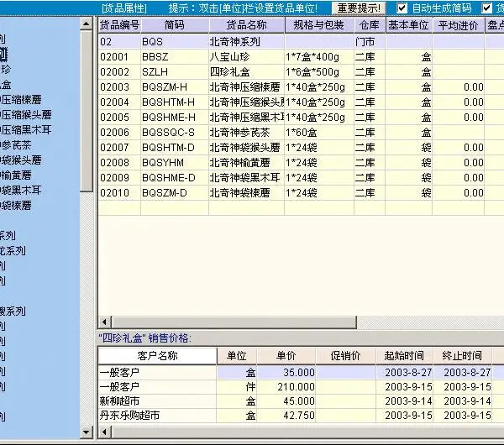Select tree item ending 压缩榛蘑
Image resolution: width=504 pixels, height=445 pixels.
pos(21,100)
